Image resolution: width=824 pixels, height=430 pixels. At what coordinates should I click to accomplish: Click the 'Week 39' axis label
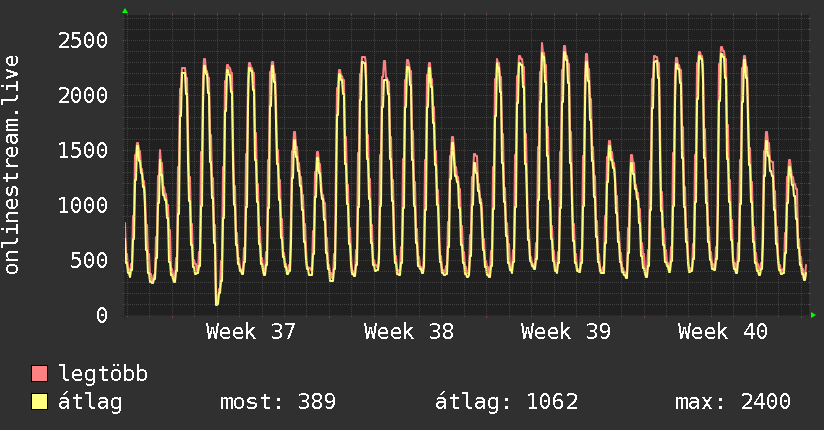click(565, 332)
